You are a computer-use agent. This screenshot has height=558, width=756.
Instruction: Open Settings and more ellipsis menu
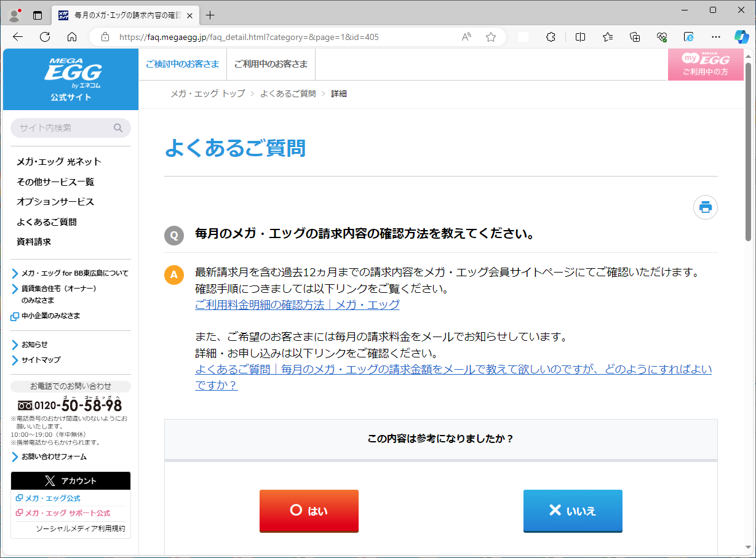pos(716,37)
